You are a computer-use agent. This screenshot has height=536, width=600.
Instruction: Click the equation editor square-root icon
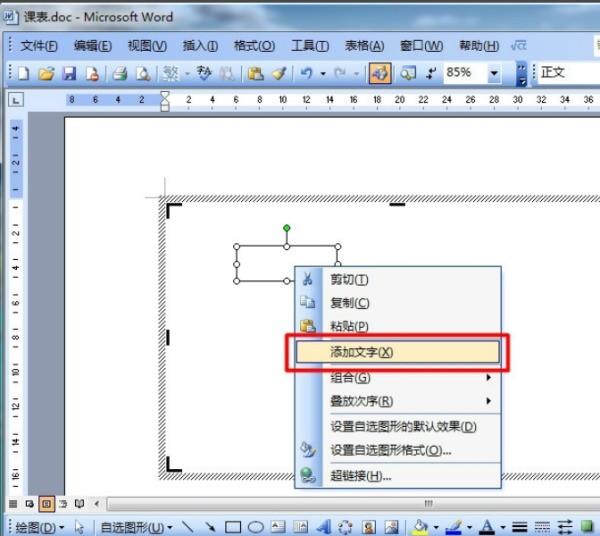pyautogui.click(x=518, y=46)
